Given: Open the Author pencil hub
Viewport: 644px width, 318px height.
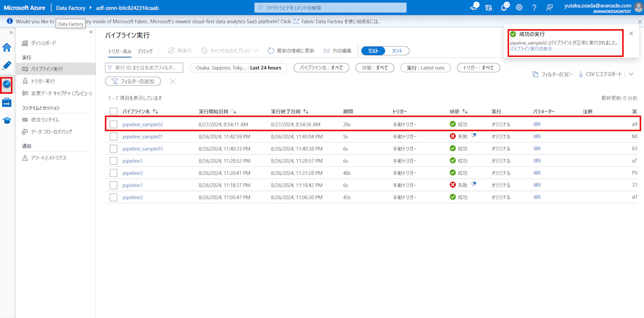Looking at the screenshot, I should pyautogui.click(x=7, y=65).
